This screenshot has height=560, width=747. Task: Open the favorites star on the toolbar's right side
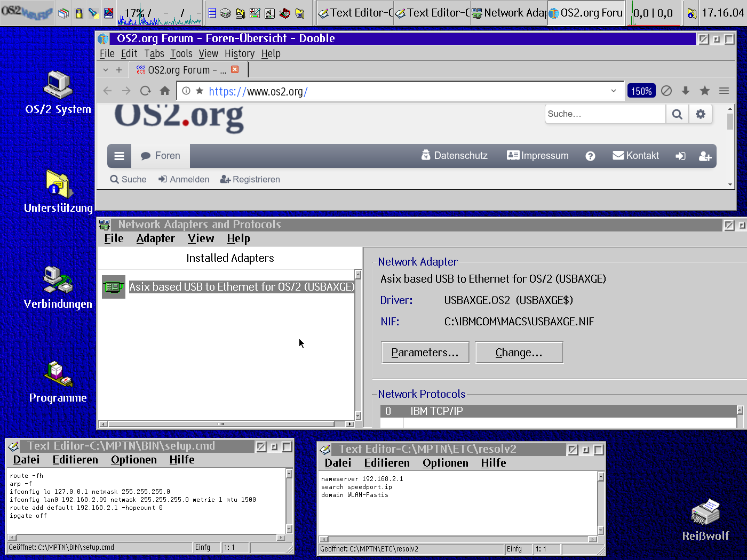705,91
